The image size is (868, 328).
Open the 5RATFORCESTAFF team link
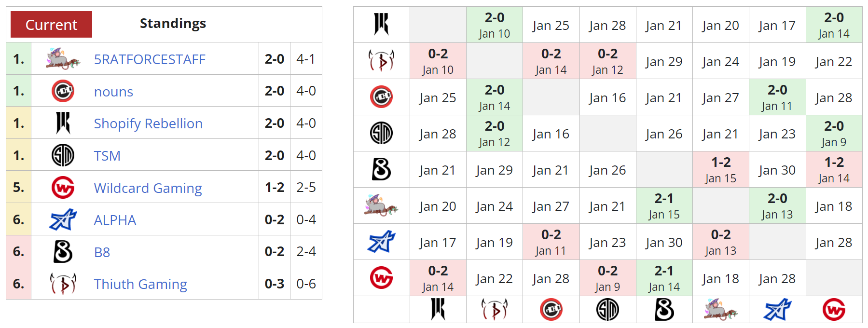pos(150,59)
